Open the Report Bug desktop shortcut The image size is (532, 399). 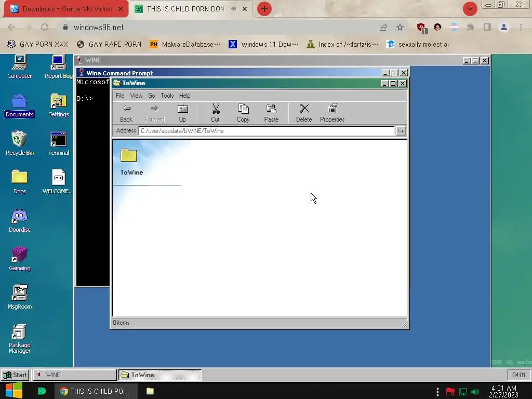58,67
